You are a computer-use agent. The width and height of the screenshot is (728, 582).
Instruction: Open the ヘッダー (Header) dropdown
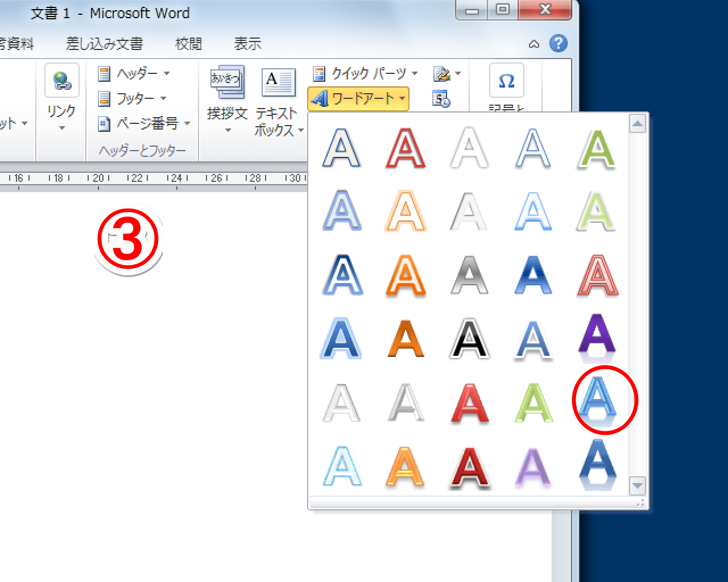tap(134, 73)
